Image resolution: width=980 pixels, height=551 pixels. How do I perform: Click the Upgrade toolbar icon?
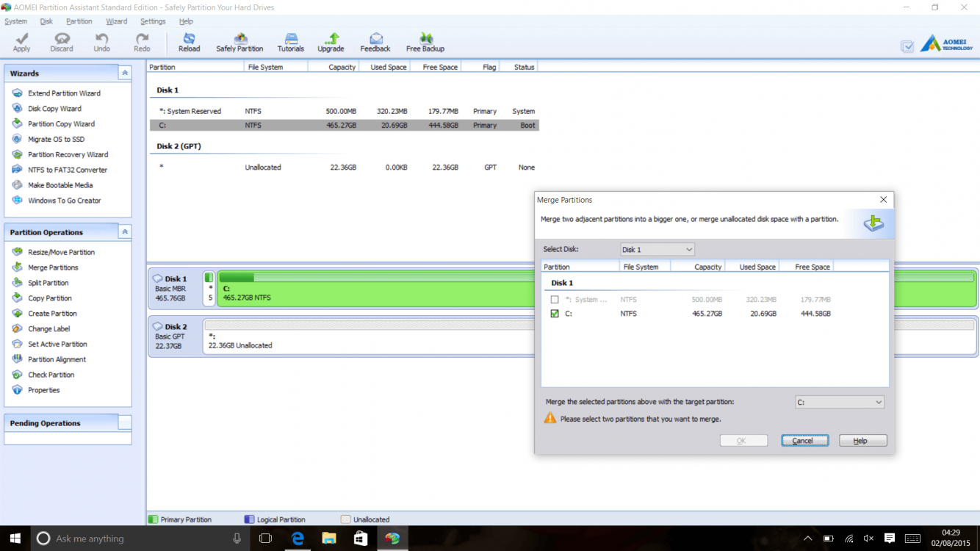(x=331, y=42)
